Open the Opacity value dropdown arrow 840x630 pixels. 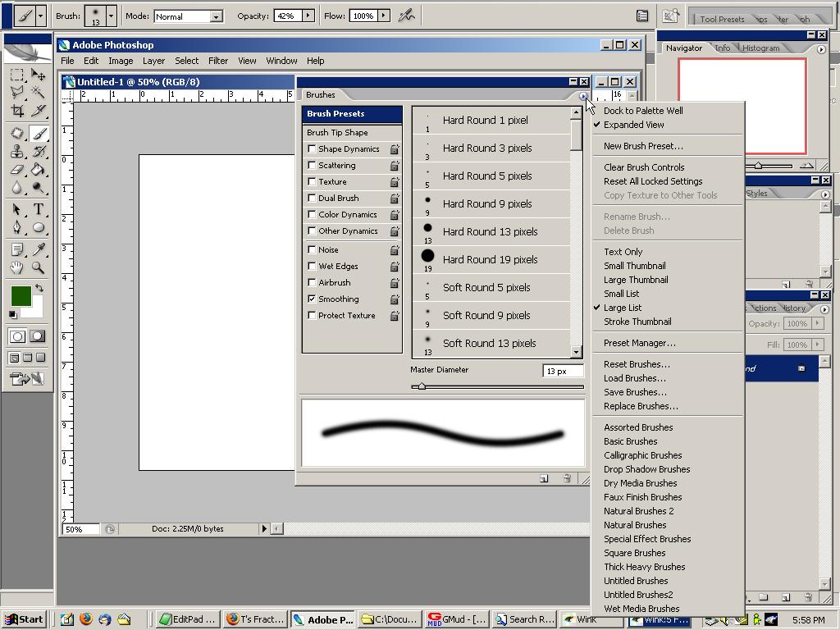308,15
